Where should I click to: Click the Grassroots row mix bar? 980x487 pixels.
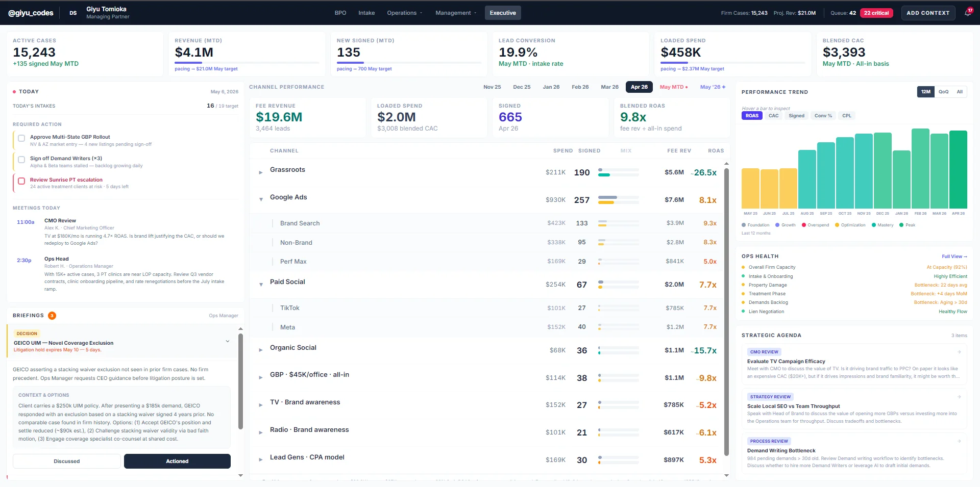pyautogui.click(x=619, y=172)
